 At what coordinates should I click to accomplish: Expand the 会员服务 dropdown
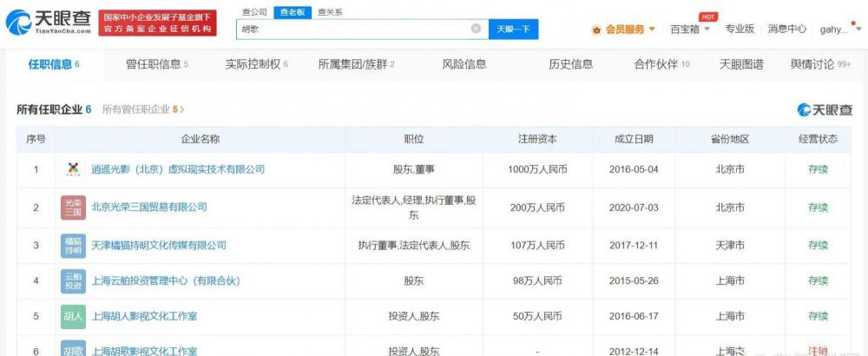[x=652, y=30]
